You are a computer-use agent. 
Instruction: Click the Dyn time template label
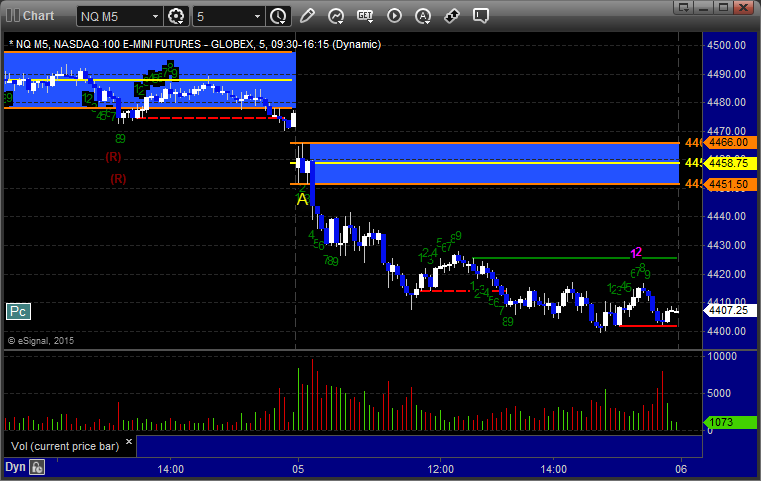point(15,467)
